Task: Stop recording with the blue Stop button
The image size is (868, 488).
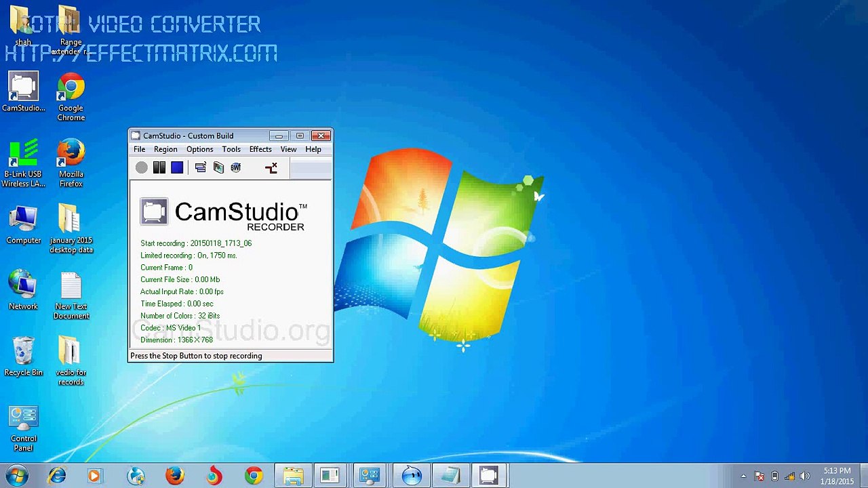Action: coord(177,167)
